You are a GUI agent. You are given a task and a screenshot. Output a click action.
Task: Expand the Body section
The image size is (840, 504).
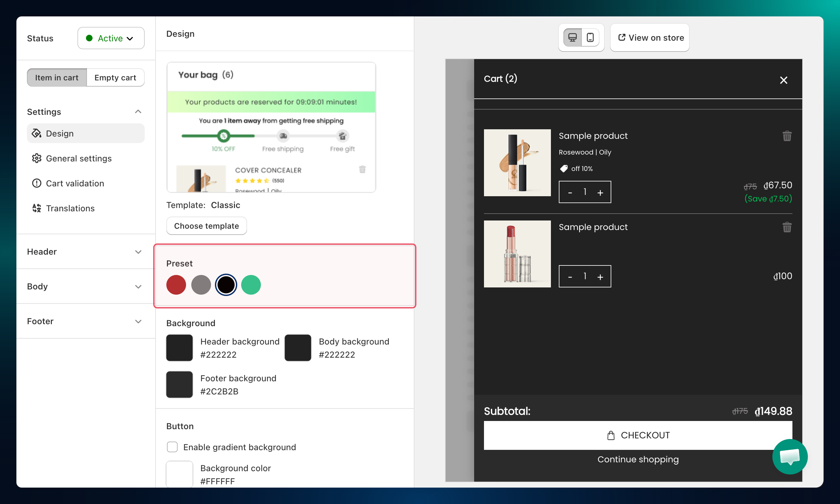pyautogui.click(x=86, y=286)
